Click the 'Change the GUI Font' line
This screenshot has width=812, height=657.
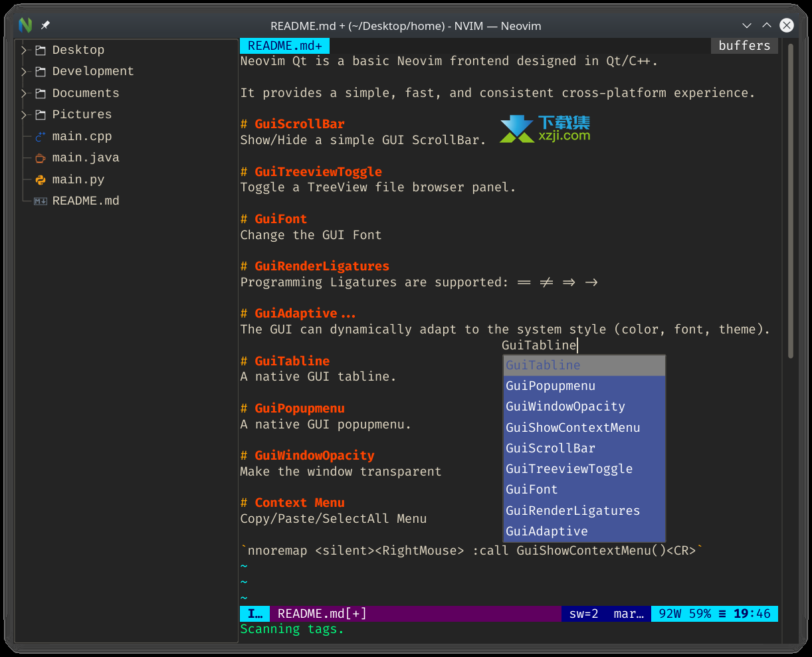point(311,235)
